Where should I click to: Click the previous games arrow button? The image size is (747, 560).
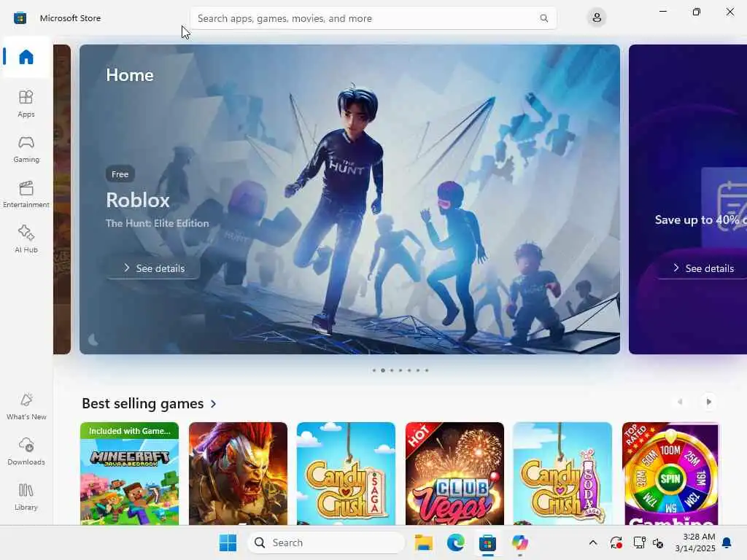pos(680,402)
